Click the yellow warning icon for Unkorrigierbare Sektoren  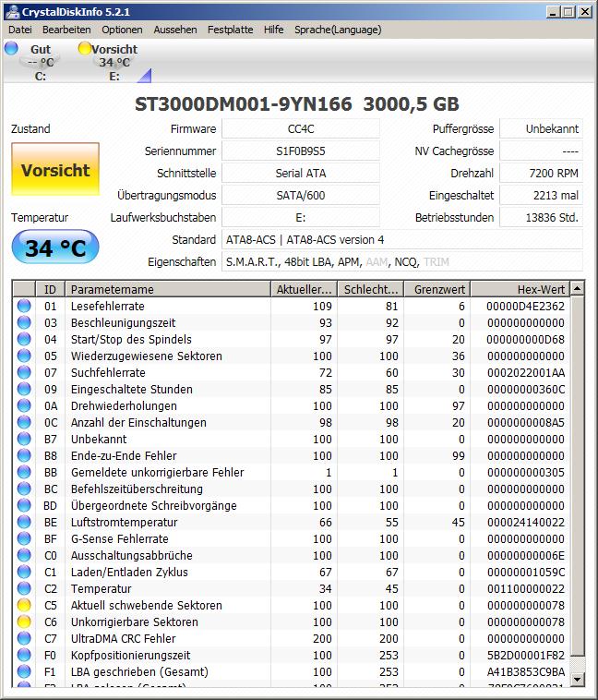(x=24, y=622)
